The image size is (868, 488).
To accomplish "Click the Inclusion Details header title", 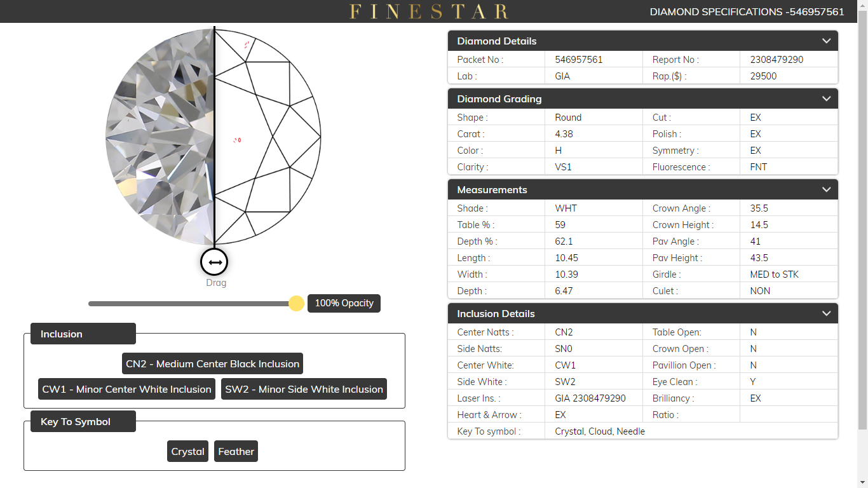I will coord(496,313).
